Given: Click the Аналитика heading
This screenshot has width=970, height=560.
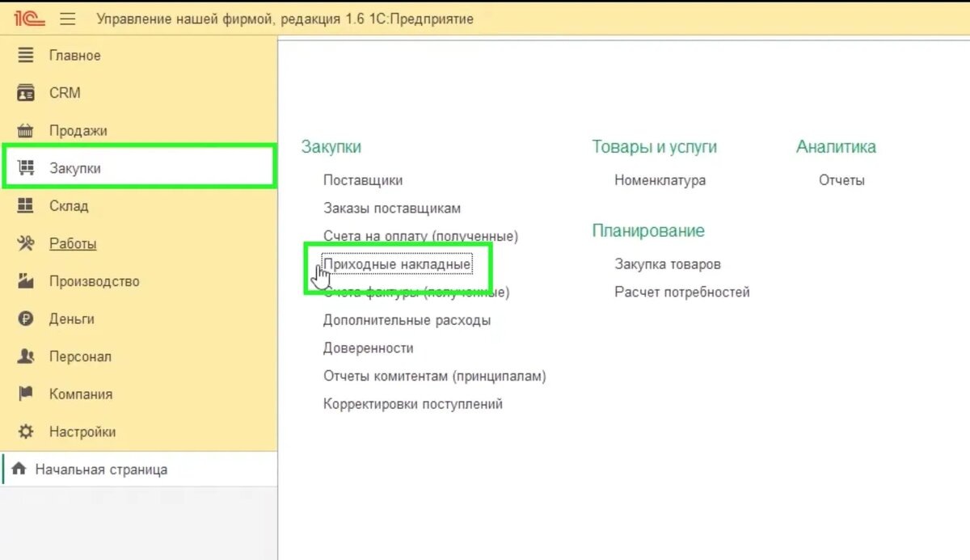Looking at the screenshot, I should 836,147.
